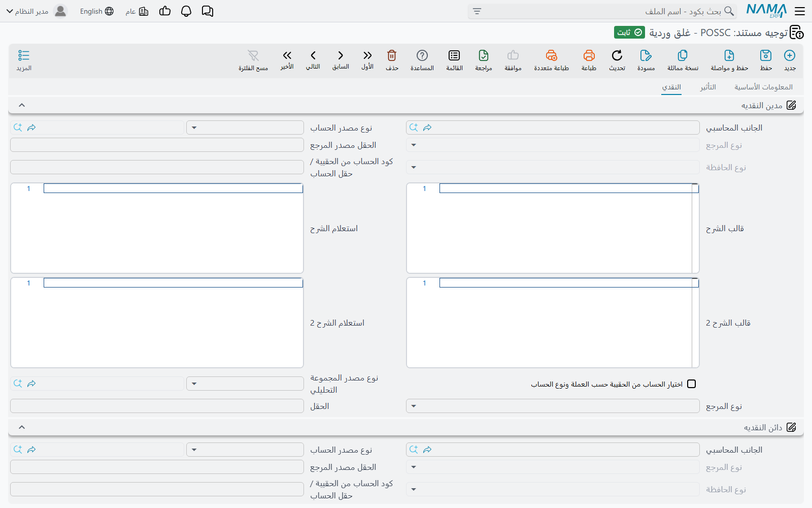Open the chat messages icon in header
This screenshot has width=812, height=508.
click(208, 11)
